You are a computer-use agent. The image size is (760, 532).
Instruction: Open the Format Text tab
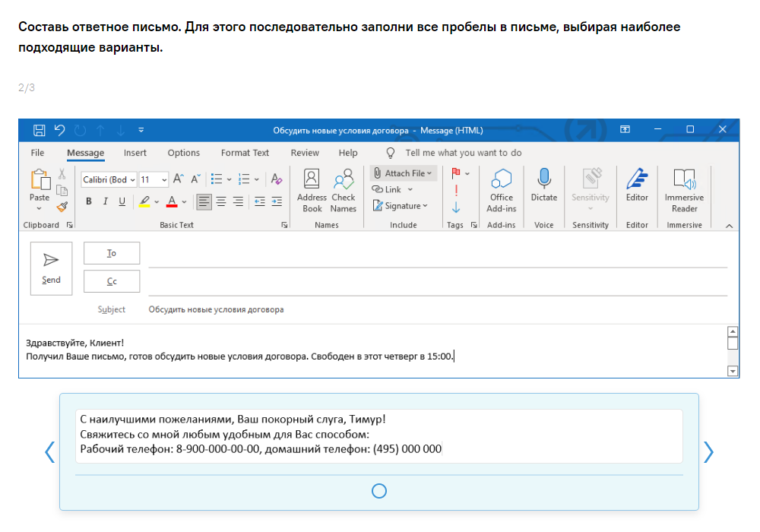[x=245, y=153]
